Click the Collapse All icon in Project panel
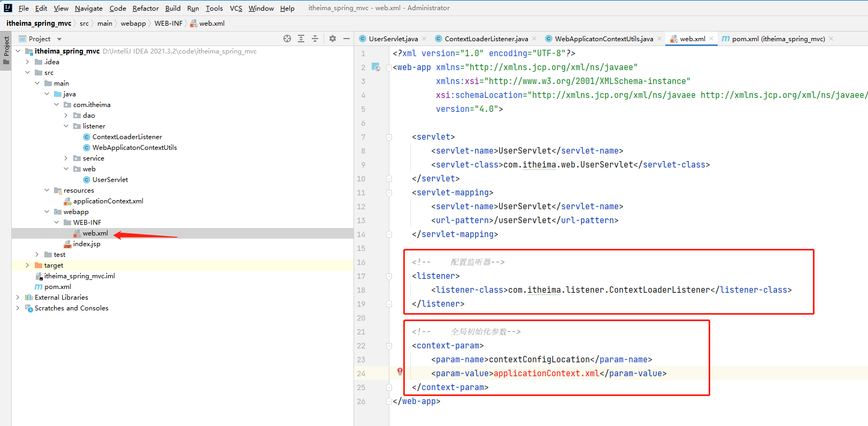 (x=315, y=39)
